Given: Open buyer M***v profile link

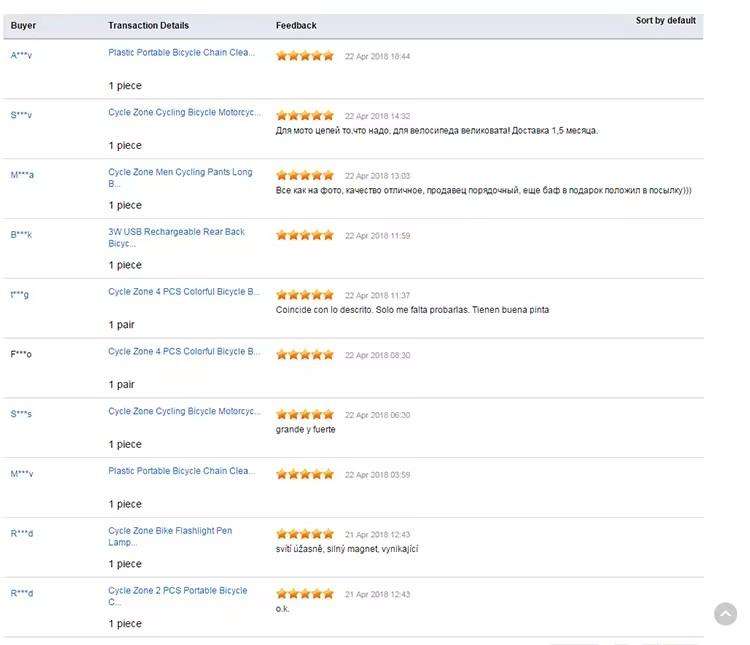Looking at the screenshot, I should pos(22,474).
